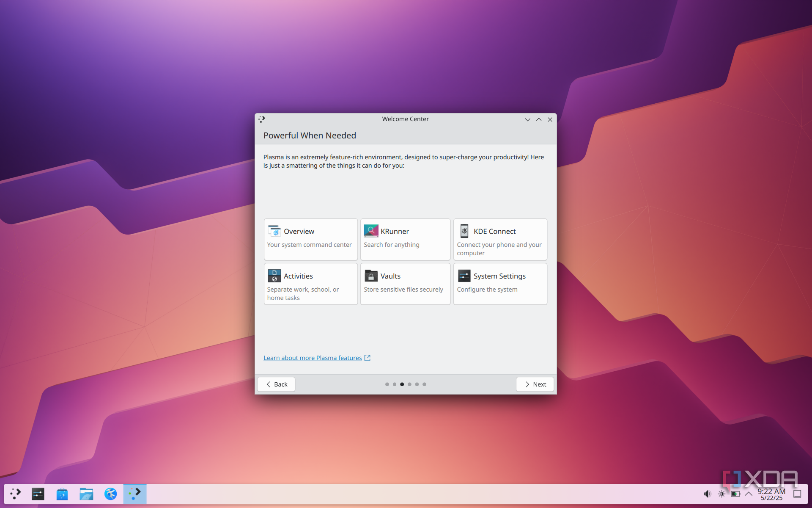Click the Next button
The image size is (812, 508).
click(x=535, y=384)
